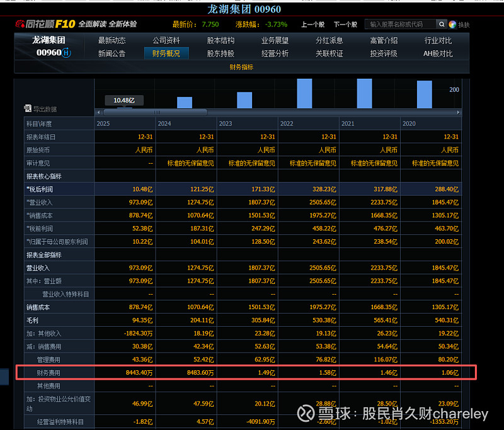This screenshot has height=430, width=504.
Task: Open the skin change color wheel icon
Action: pyautogui.click(x=452, y=25)
